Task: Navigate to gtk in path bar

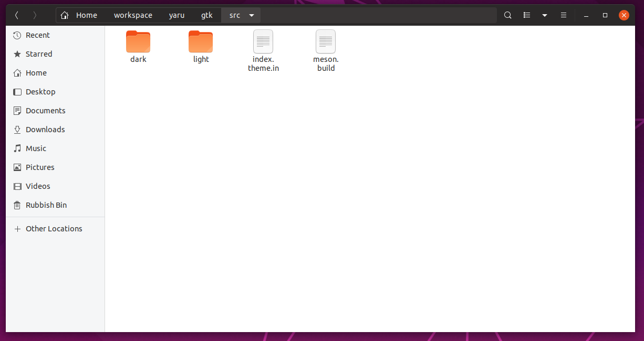Action: pos(207,16)
